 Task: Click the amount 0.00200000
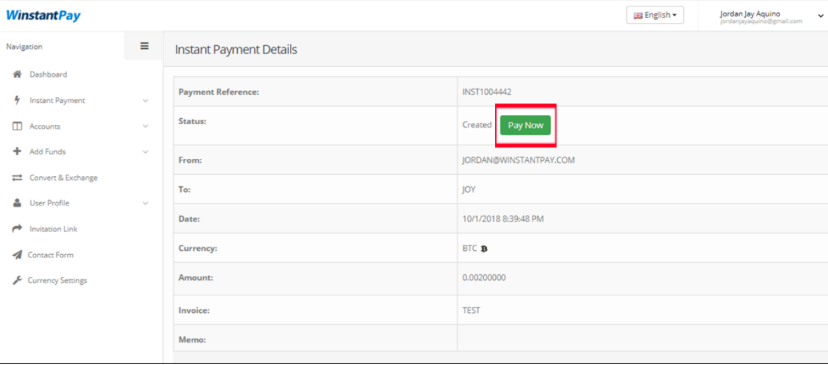tap(484, 277)
